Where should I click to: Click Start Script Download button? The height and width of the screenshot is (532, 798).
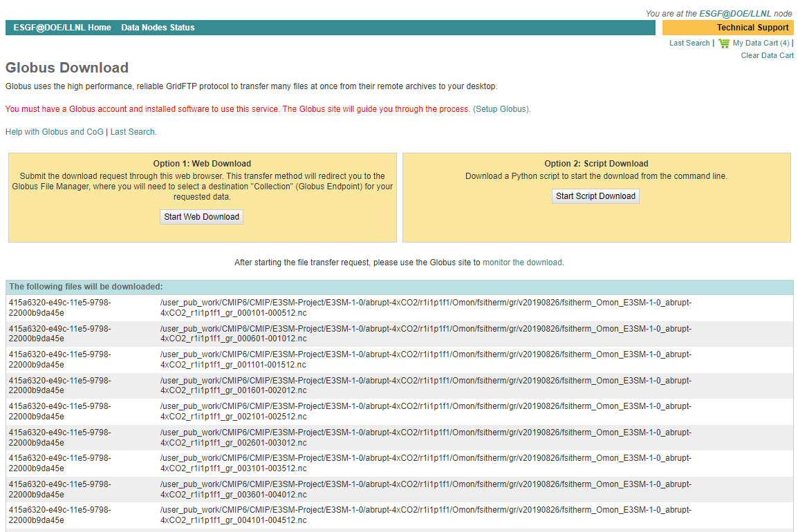coord(595,196)
